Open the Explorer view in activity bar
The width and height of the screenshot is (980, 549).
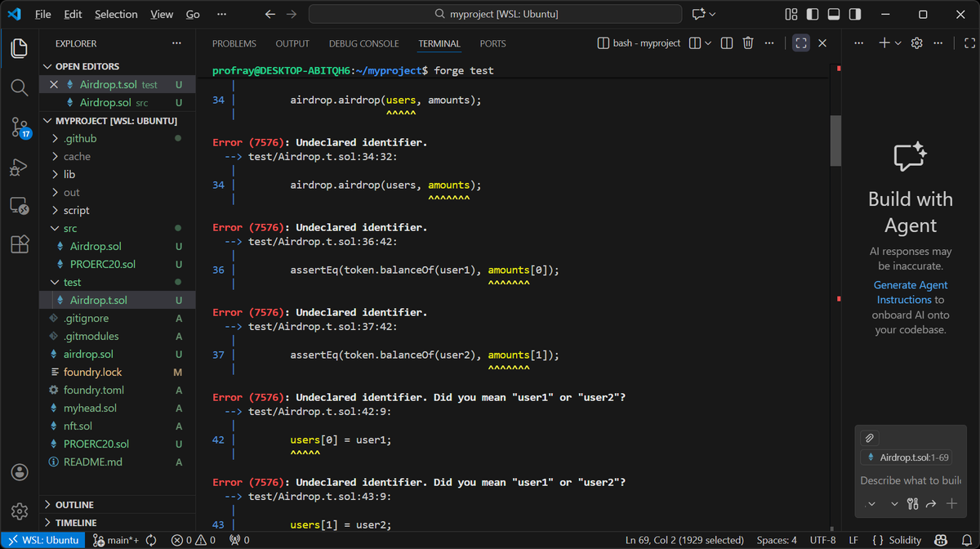(x=20, y=48)
